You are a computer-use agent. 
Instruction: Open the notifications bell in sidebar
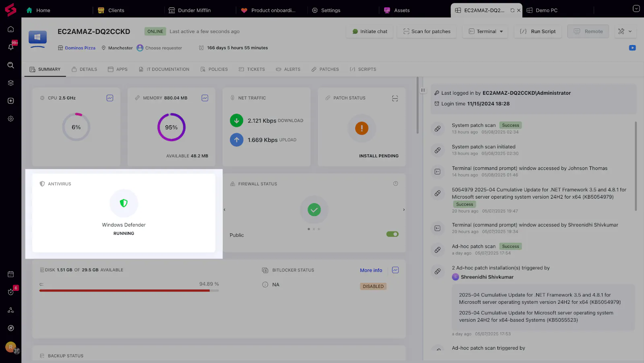(x=11, y=47)
